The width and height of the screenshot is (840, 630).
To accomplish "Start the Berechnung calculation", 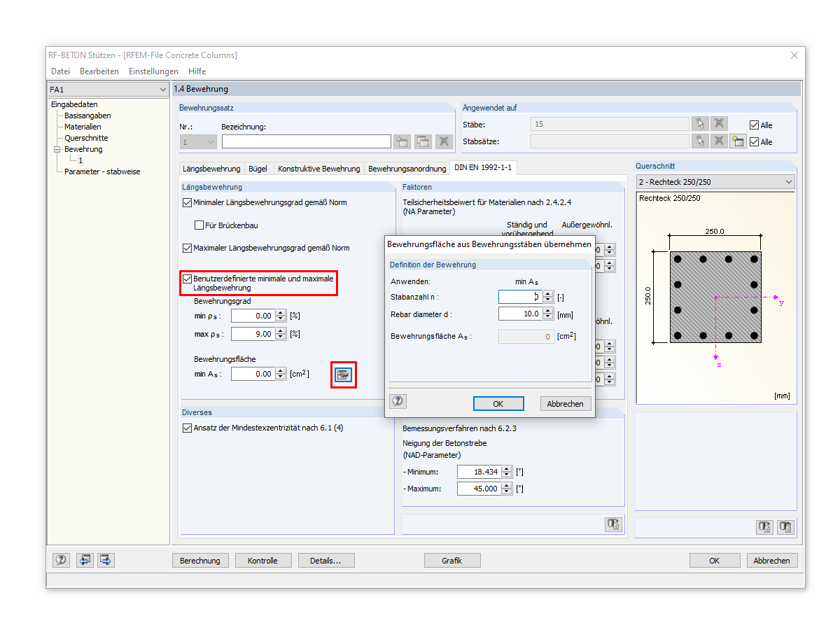I will coord(200,560).
